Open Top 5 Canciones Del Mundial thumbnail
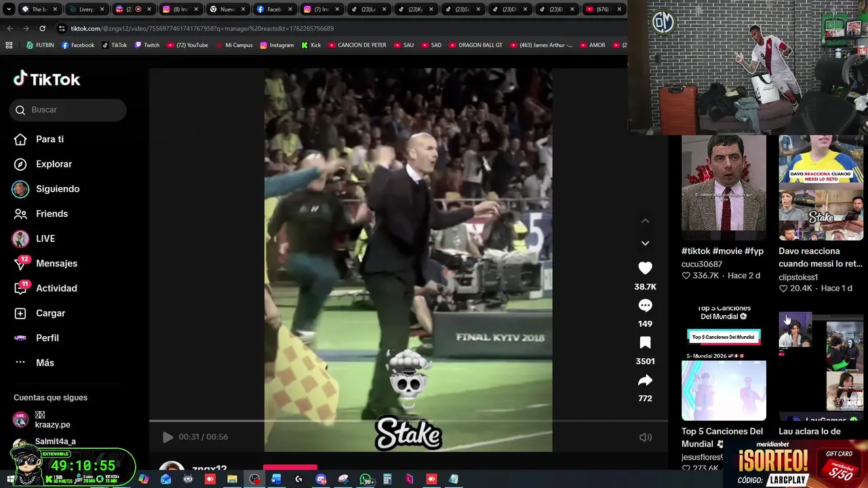Viewport: 868px width, 488px height. click(724, 363)
